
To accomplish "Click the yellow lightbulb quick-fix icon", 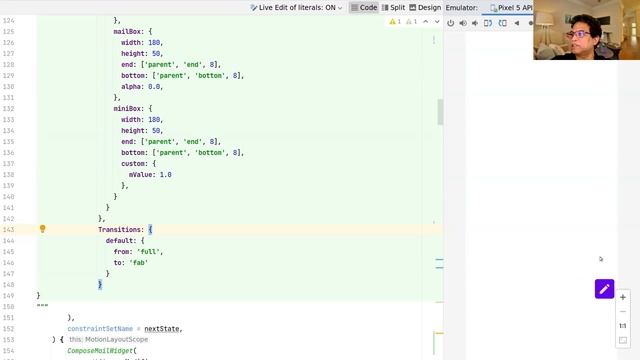I will [x=42, y=229].
